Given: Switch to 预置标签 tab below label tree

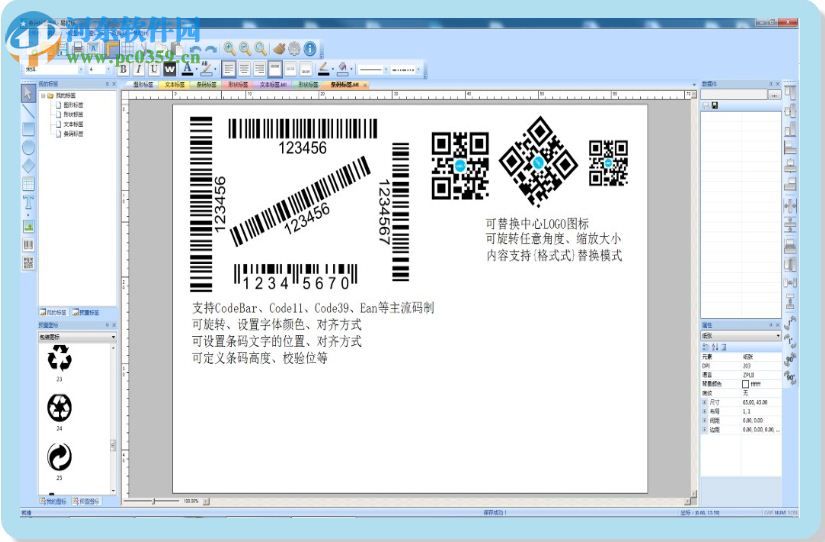Looking at the screenshot, I should coord(86,313).
